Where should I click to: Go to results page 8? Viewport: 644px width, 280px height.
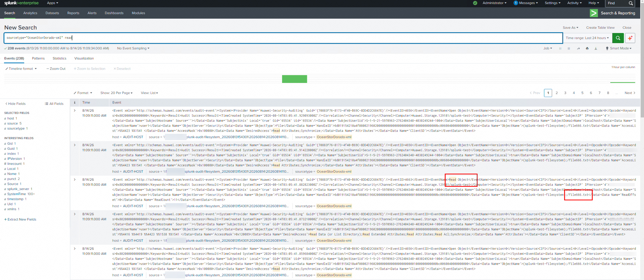click(608, 93)
